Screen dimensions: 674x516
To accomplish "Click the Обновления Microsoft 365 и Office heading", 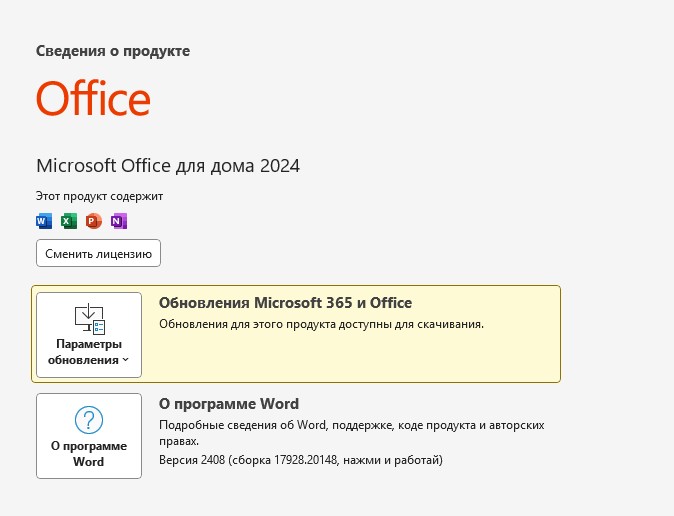I will coord(285,303).
